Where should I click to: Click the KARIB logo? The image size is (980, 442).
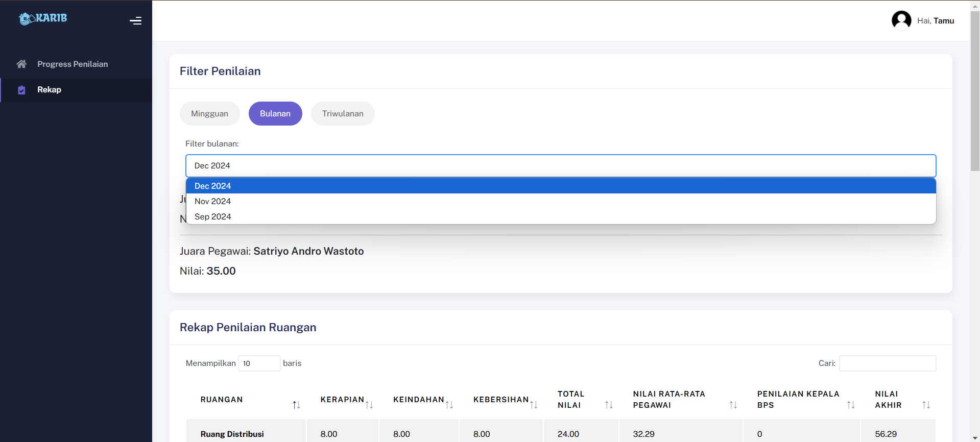click(x=43, y=19)
